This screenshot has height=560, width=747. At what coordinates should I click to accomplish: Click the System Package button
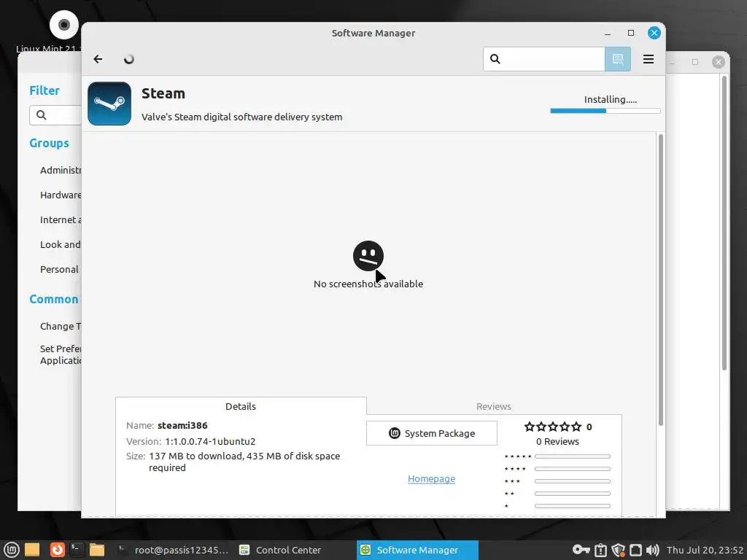point(432,433)
